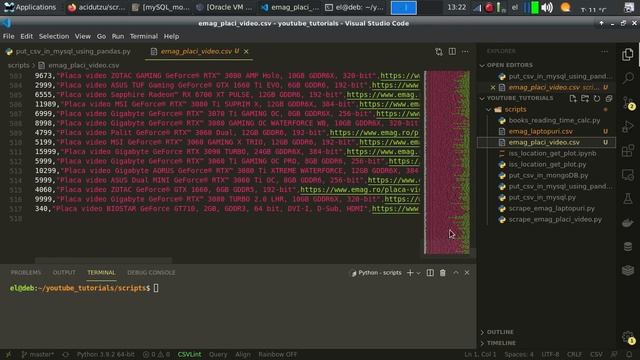
Task: Switch to the PROBLEMS panel tab
Action: tap(26, 273)
